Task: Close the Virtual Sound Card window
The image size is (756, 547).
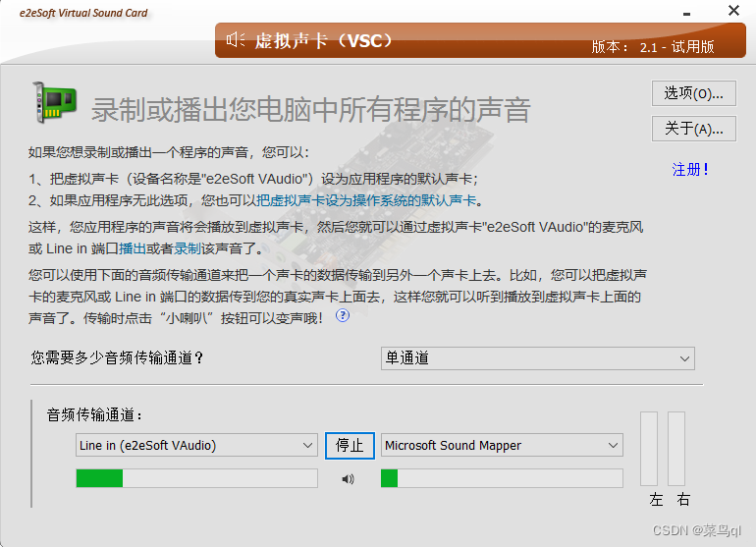Action: 733,10
